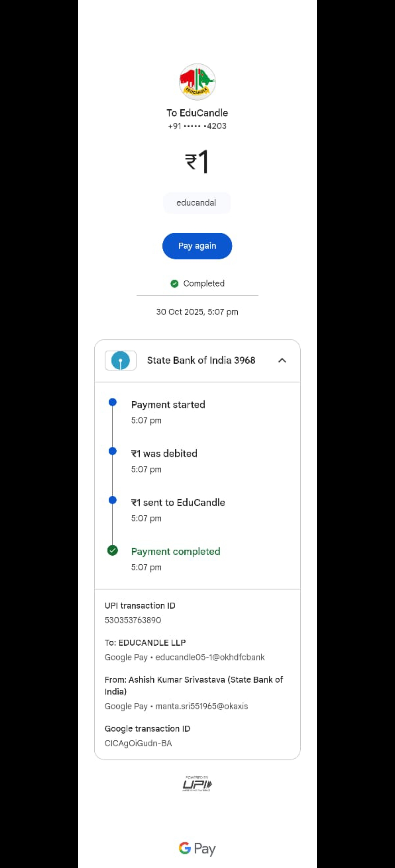Click the ₹1 sent to EduCandle dot
The image size is (395, 868).
pyautogui.click(x=113, y=500)
